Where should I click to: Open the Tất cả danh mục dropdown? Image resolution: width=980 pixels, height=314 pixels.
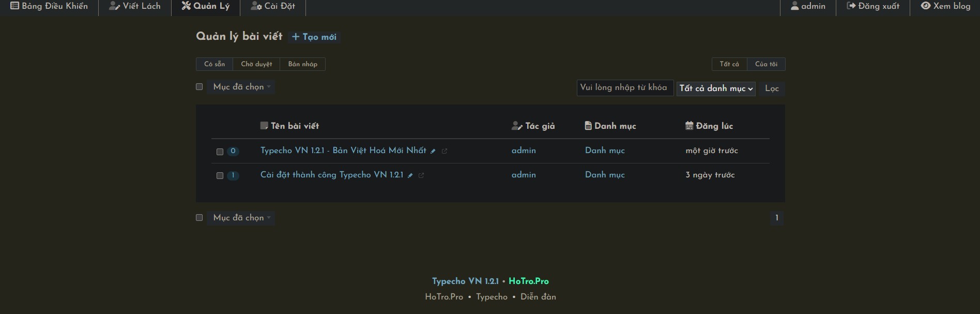(716, 88)
